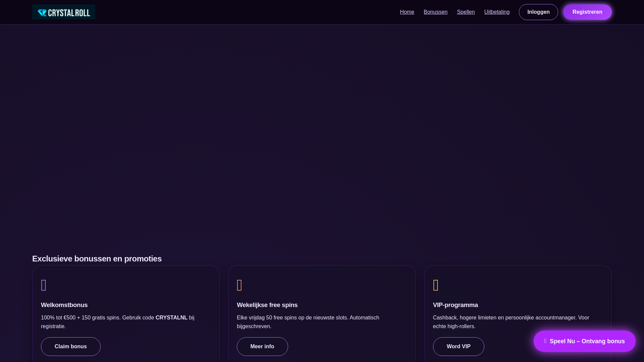The image size is (644, 362).
Task: Click the Welkomstbonus card icon
Action: (x=44, y=285)
